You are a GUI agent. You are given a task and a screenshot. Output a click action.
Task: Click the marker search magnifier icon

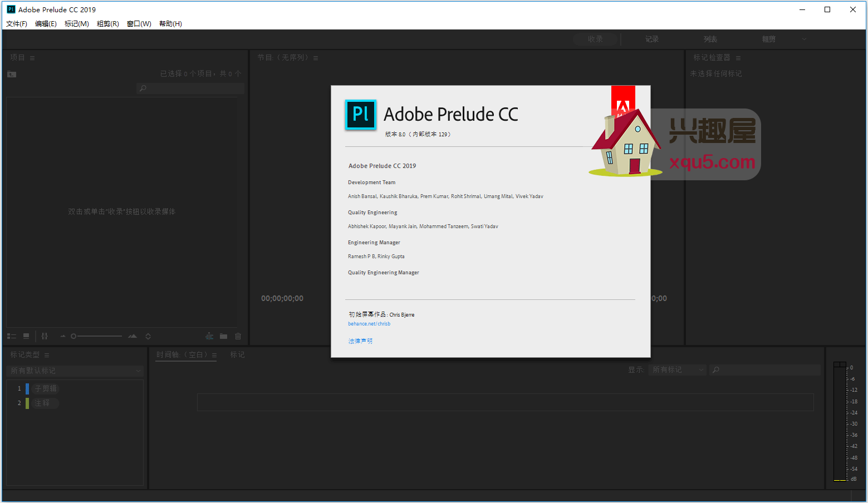[716, 370]
